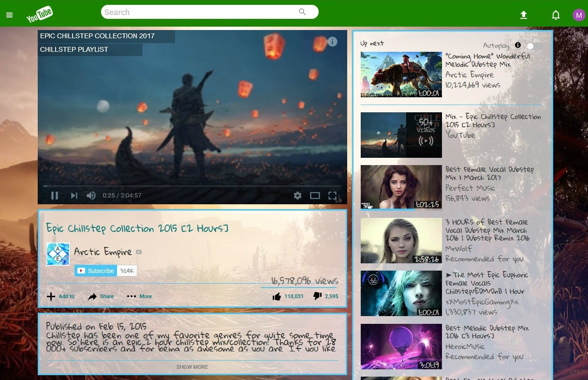The width and height of the screenshot is (588, 380).
Task: Focus the Search input field
Action: click(x=201, y=12)
